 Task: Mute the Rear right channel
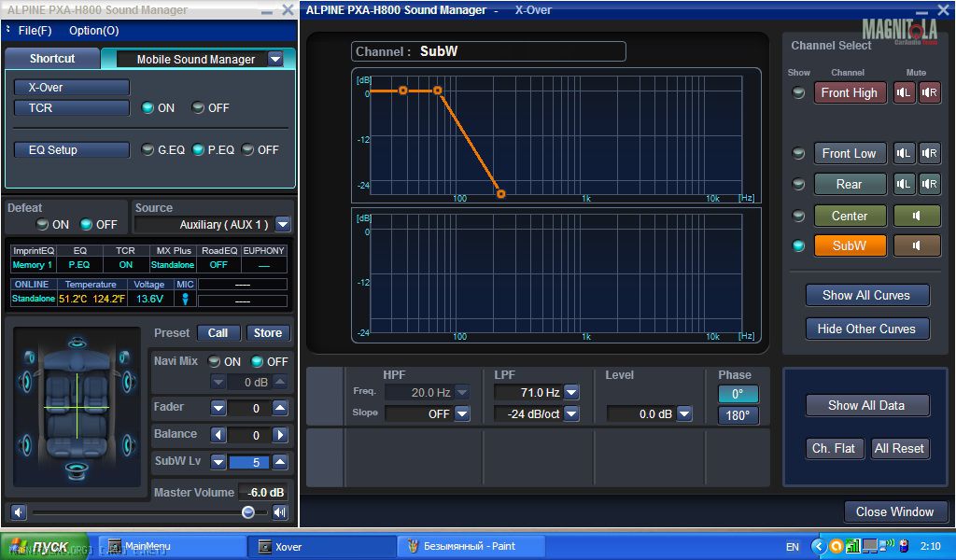tap(929, 184)
